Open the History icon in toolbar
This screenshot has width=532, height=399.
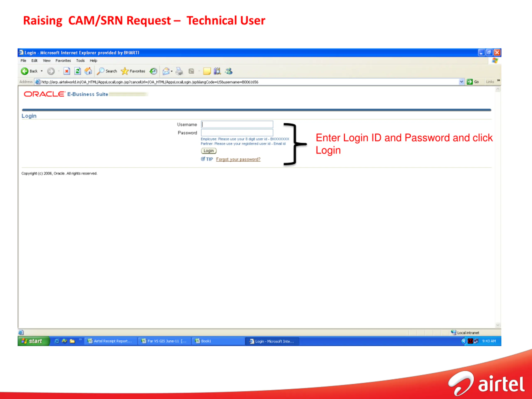click(x=153, y=71)
